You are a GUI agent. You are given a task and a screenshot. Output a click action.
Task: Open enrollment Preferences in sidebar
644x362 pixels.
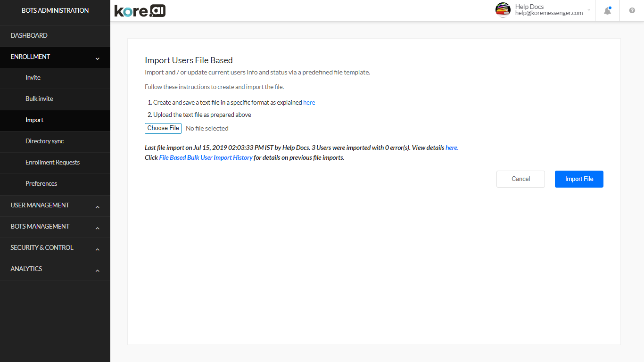[x=41, y=183]
